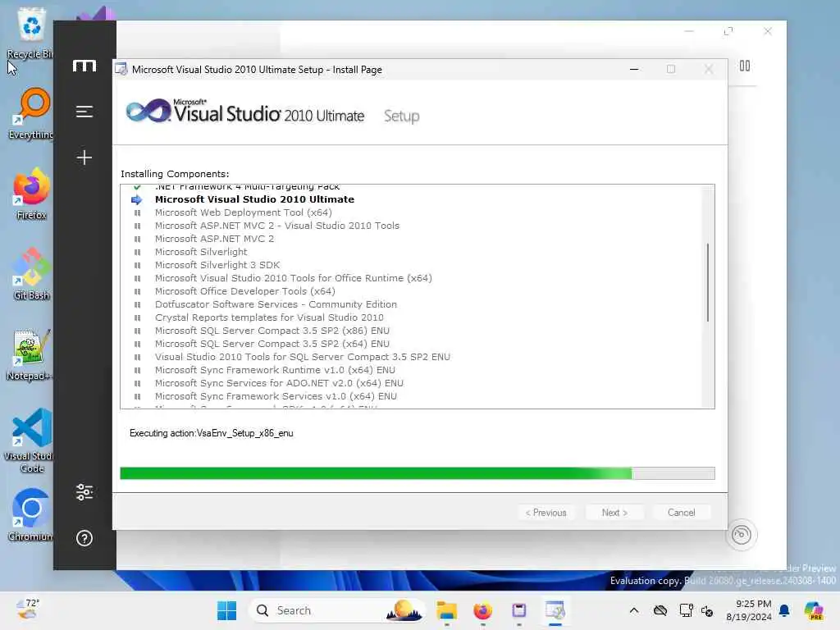
Task: Select the Microsoft ASP.NET MVC 2 row
Action: [x=214, y=239]
